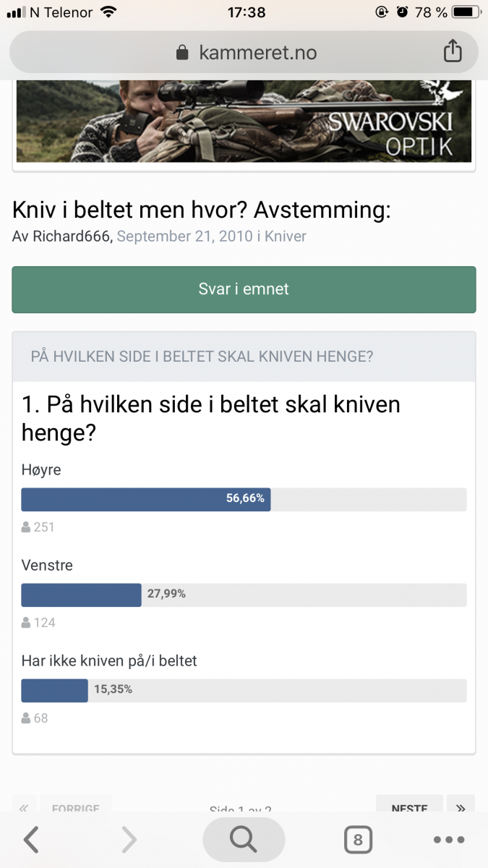Click the Svar i emnet button
Screen dimensions: 488x868
(244, 289)
